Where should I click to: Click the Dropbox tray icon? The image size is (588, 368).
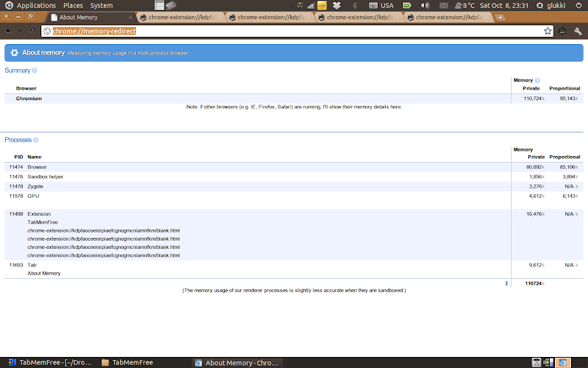(x=337, y=5)
